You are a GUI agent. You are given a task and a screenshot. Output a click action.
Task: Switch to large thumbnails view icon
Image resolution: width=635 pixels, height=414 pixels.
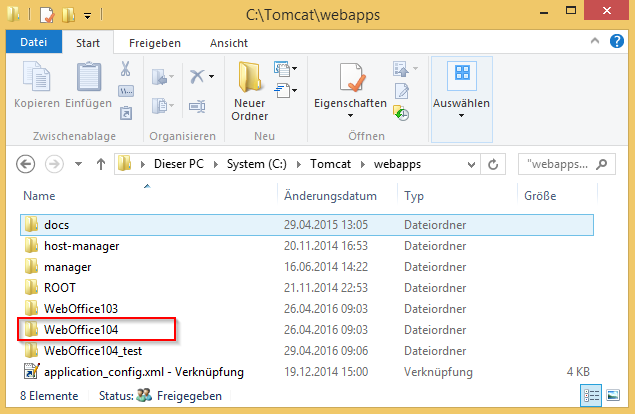click(x=613, y=395)
